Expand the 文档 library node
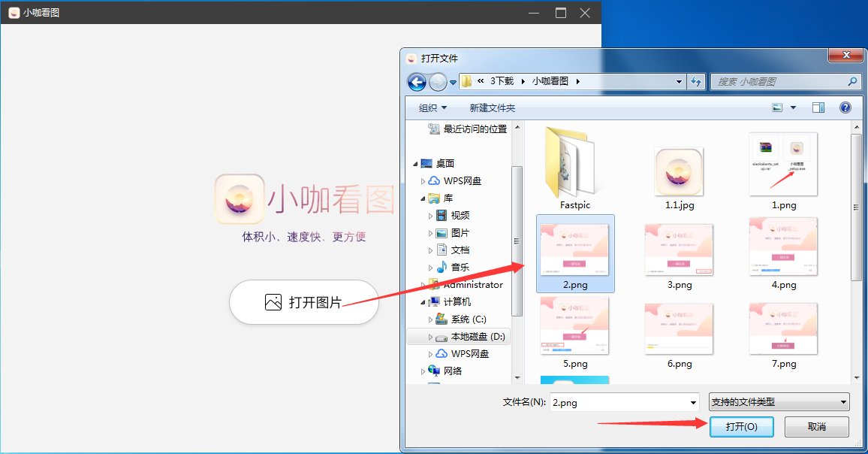868x454 pixels. coord(430,250)
